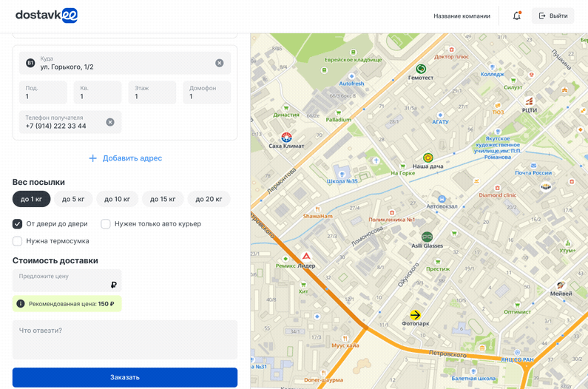Click the Кв. apartment field
The image size is (588, 389).
click(x=98, y=92)
